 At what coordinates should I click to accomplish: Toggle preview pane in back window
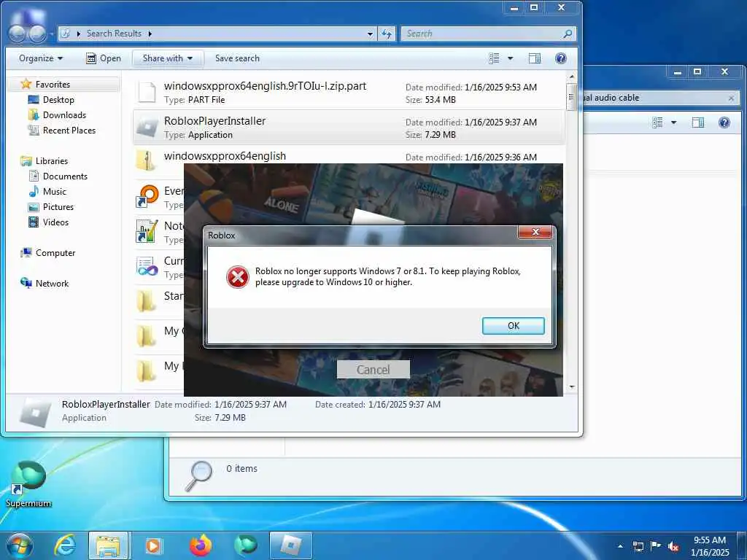click(698, 122)
